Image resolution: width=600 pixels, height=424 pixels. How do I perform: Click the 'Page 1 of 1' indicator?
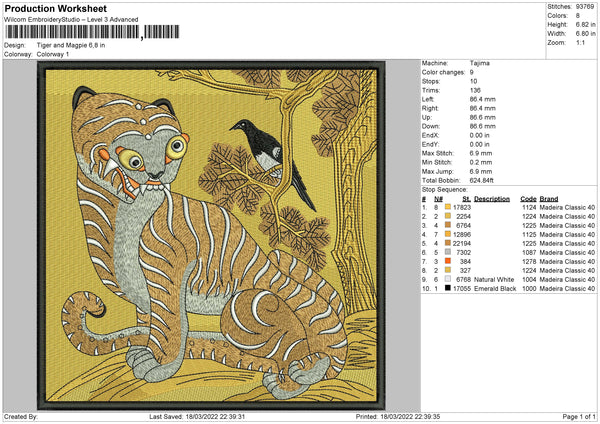click(579, 416)
